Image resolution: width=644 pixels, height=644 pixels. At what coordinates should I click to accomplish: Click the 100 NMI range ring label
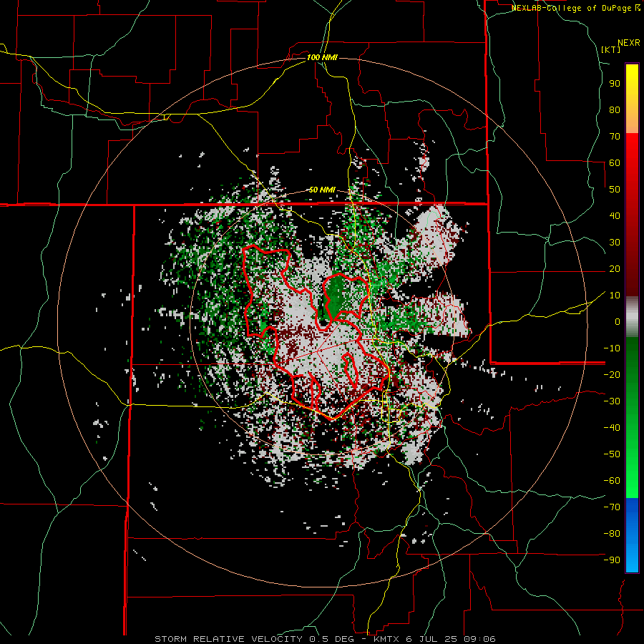coord(322,57)
